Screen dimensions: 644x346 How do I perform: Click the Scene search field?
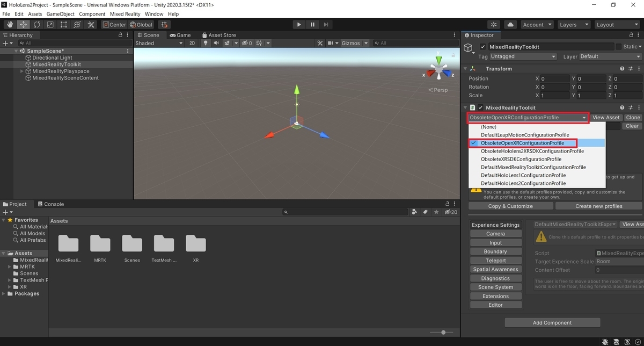414,43
